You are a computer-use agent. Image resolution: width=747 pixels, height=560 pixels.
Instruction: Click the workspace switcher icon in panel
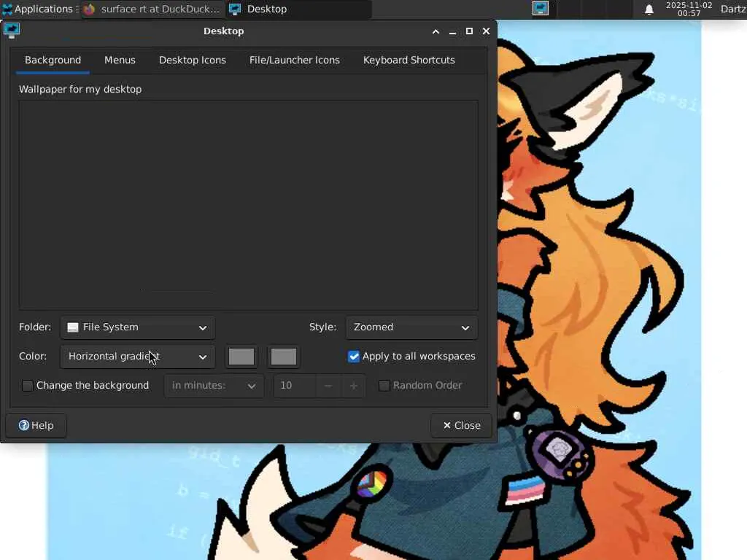click(541, 9)
